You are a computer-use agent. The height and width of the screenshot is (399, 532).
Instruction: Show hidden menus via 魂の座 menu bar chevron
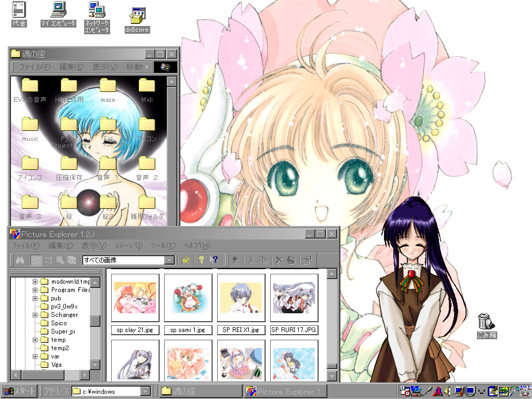pyautogui.click(x=147, y=67)
